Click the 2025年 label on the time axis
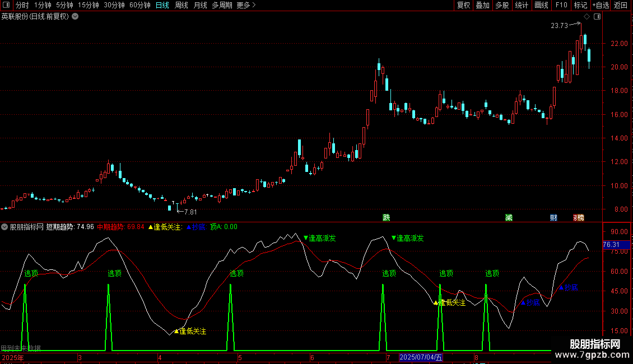 tap(13, 358)
